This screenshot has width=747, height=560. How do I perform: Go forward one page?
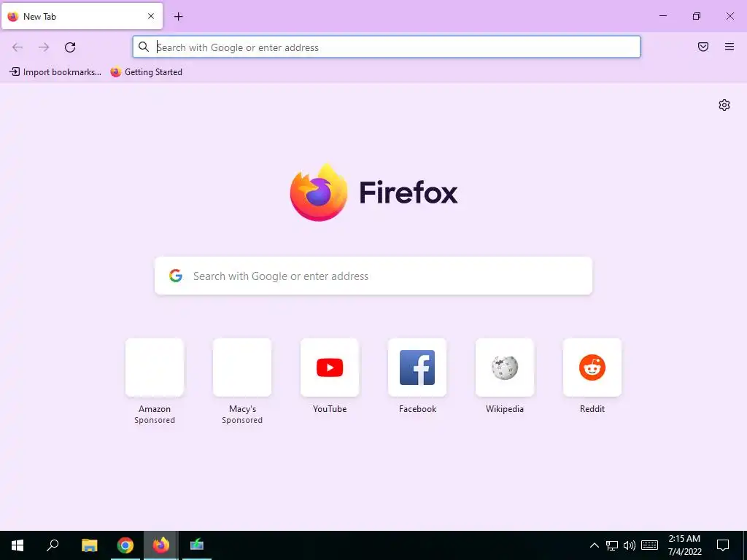[x=44, y=47]
